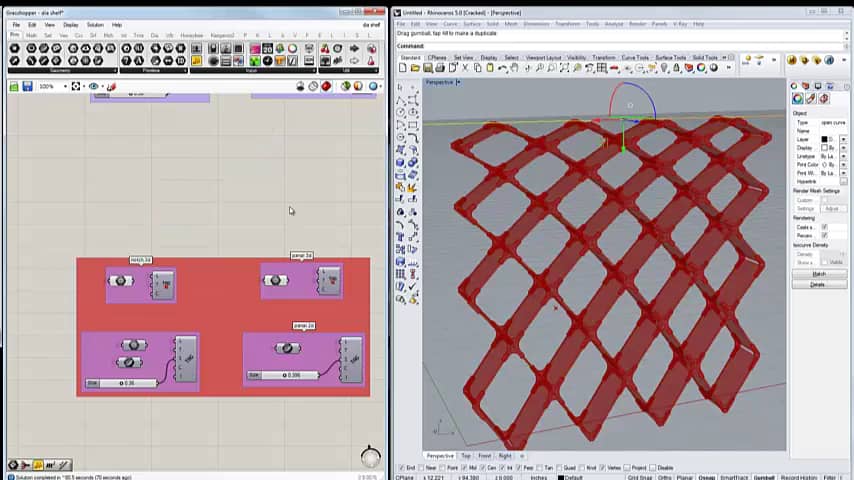Click Rhino light bulb icon in toolbar
The image size is (854, 480).
coord(664,68)
